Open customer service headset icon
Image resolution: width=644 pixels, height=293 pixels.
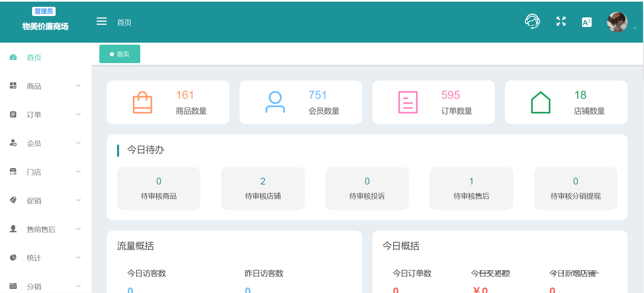click(532, 21)
